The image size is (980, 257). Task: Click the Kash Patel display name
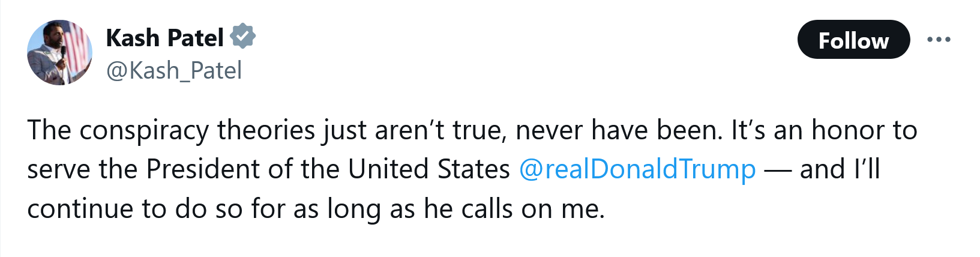165,38
